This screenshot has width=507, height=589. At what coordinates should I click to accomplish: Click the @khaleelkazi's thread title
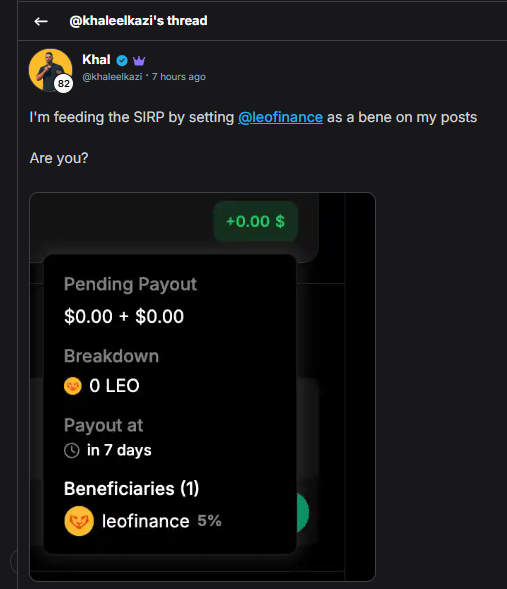pyautogui.click(x=138, y=21)
